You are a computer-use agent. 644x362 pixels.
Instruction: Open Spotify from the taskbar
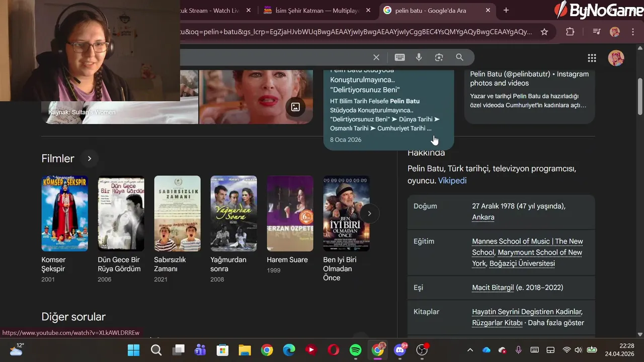click(x=355, y=350)
